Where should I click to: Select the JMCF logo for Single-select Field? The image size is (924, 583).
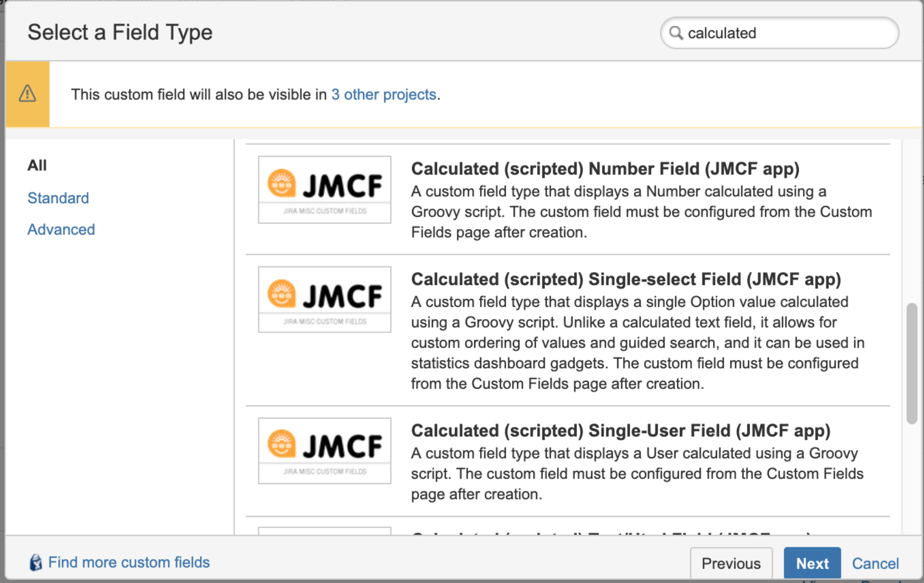pyautogui.click(x=325, y=299)
